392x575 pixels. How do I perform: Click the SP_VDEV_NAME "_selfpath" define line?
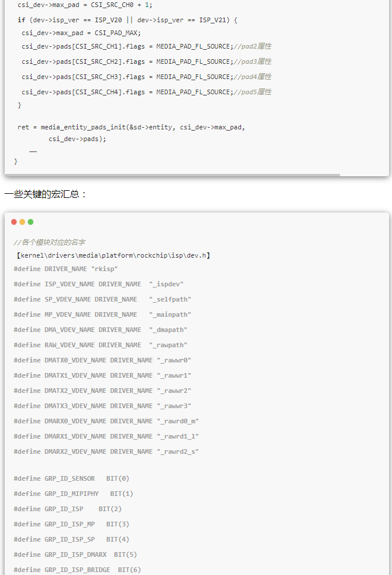point(102,299)
